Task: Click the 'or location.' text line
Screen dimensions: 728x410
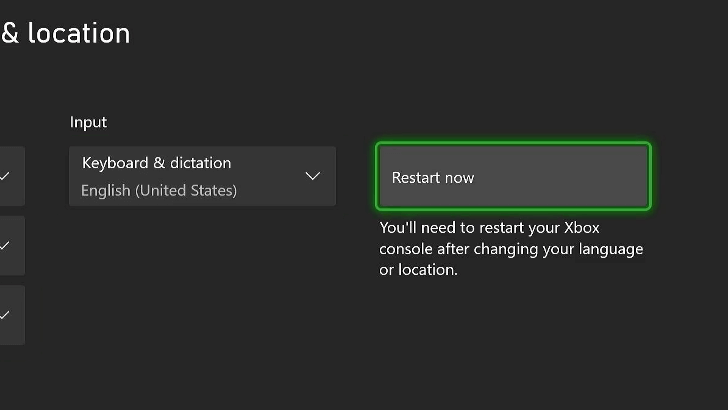Action: click(418, 270)
